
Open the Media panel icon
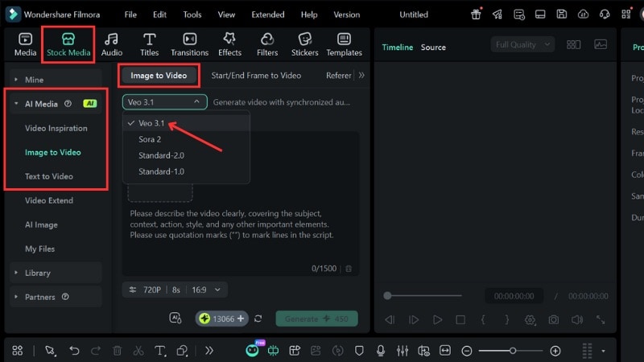(x=25, y=44)
